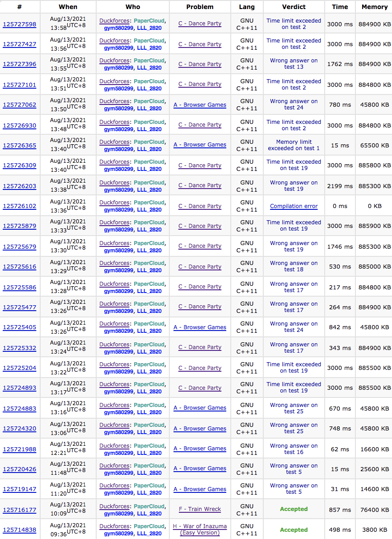Screen dimensions: 392x539
Task: Open the F - Train Wreck problem
Action: click(x=200, y=509)
